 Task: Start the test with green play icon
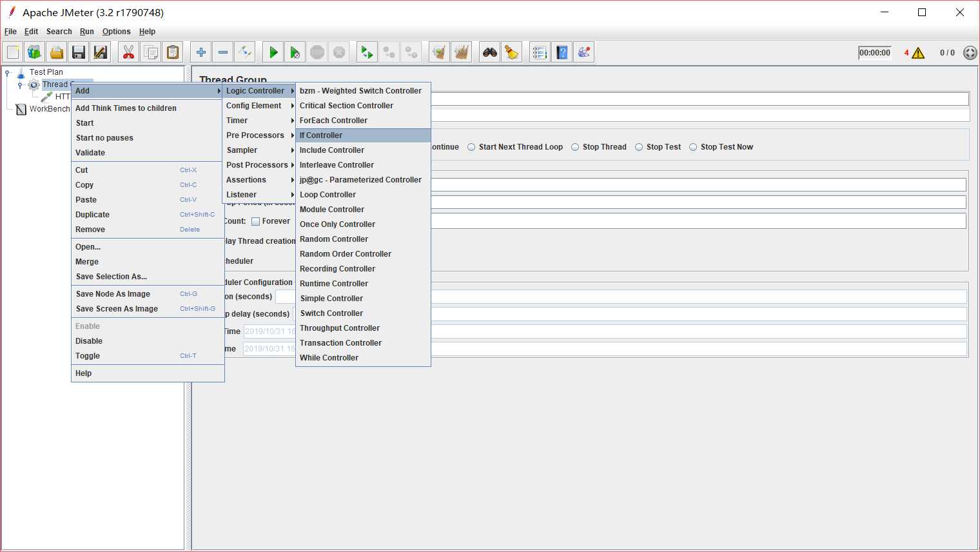click(x=273, y=52)
